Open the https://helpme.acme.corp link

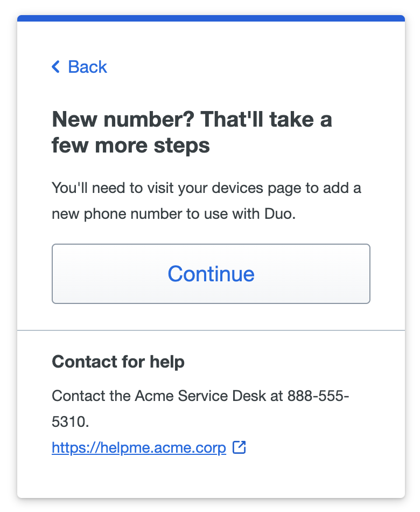tap(138, 447)
